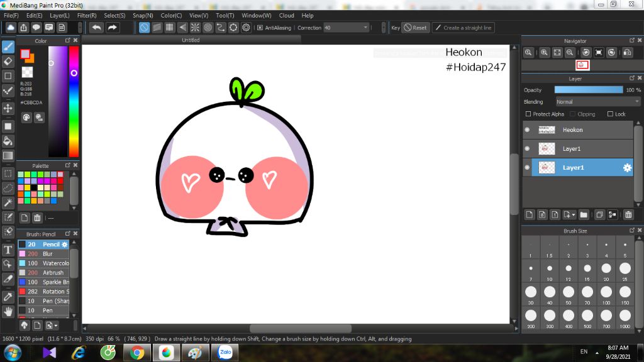
Task: Select the rectangular Select tool
Action: pyautogui.click(x=8, y=173)
